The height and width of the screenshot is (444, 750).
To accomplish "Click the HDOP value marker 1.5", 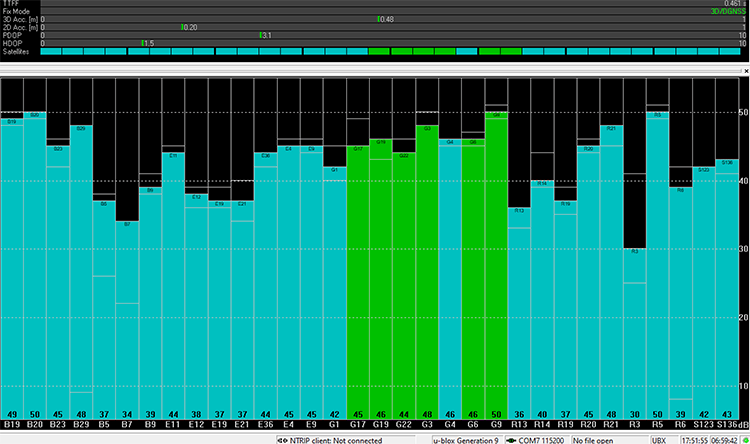I will (145, 43).
